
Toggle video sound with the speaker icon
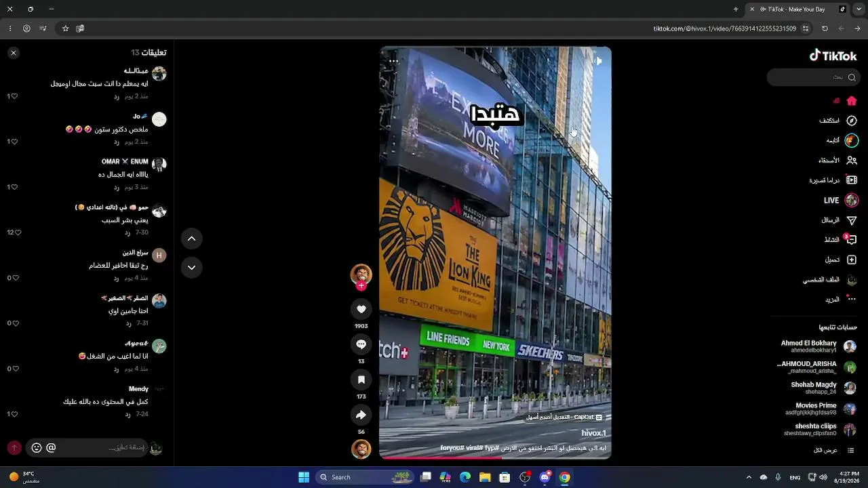pos(598,61)
